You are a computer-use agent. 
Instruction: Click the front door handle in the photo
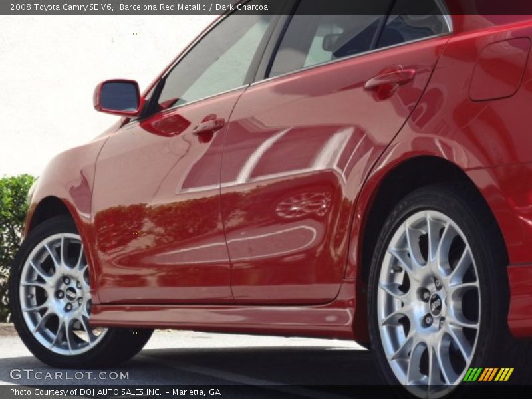click(x=206, y=128)
